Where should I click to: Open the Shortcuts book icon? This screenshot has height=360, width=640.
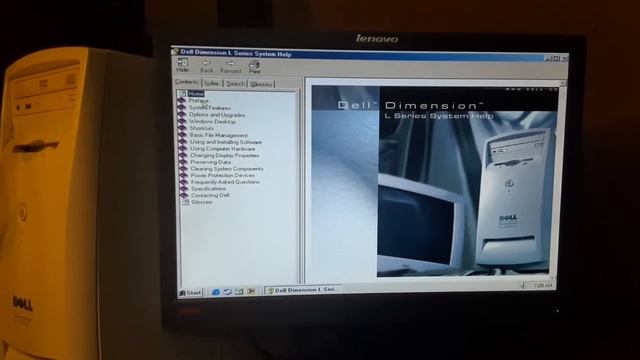coord(182,128)
